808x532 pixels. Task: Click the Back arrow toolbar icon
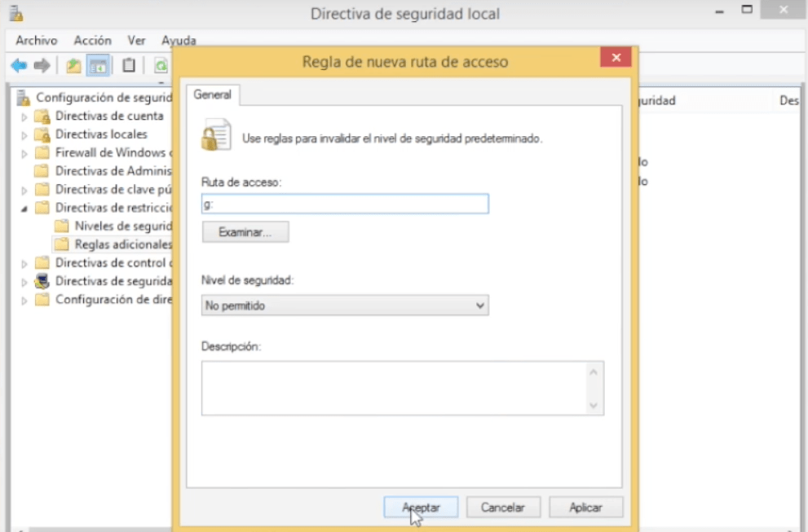point(18,66)
